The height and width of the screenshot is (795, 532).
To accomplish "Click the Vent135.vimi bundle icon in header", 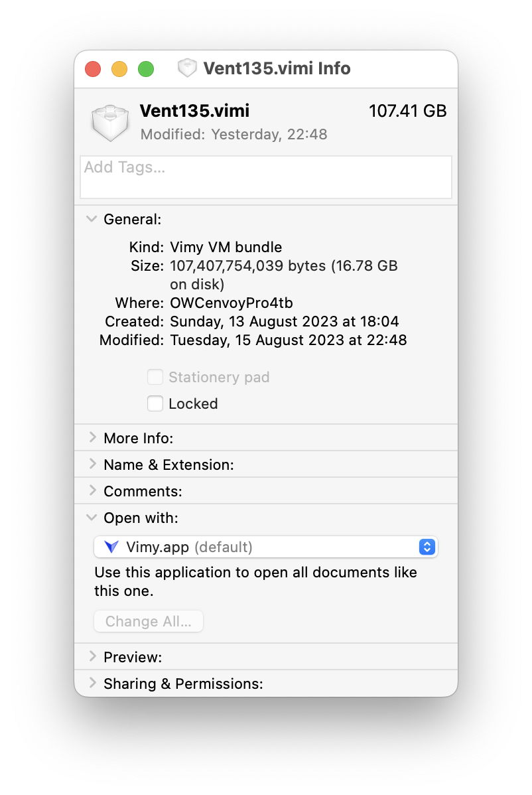I will coord(110,123).
